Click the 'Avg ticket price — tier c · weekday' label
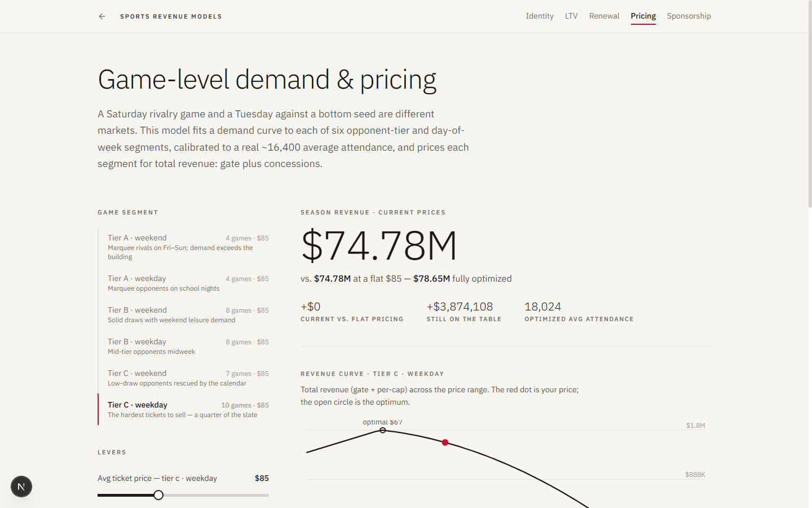The width and height of the screenshot is (812, 508). click(x=157, y=478)
